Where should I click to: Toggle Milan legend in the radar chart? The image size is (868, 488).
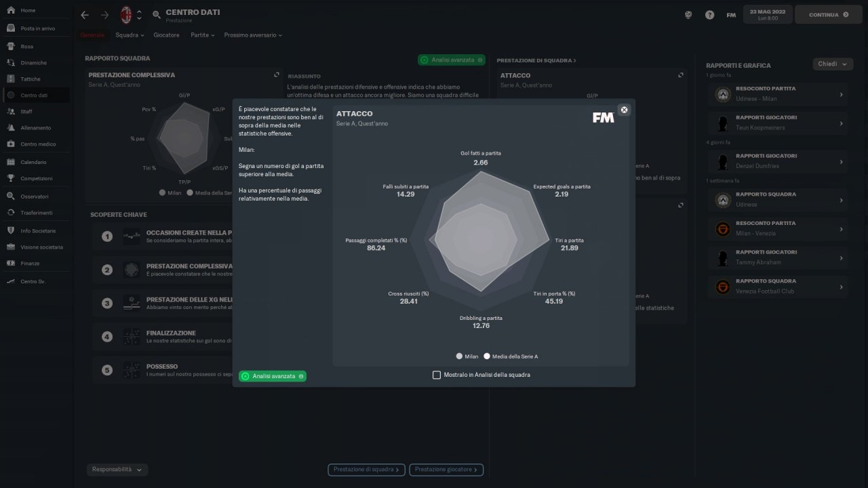pos(467,356)
